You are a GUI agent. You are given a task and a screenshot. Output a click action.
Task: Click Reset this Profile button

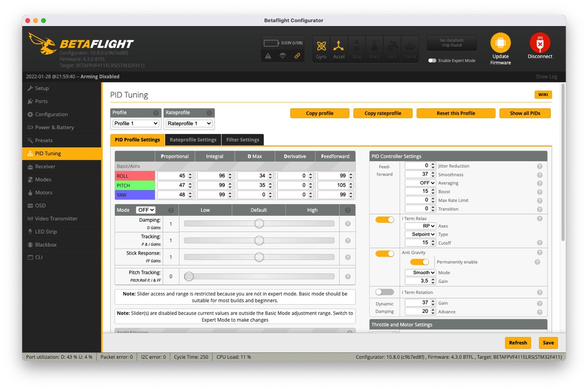click(456, 113)
